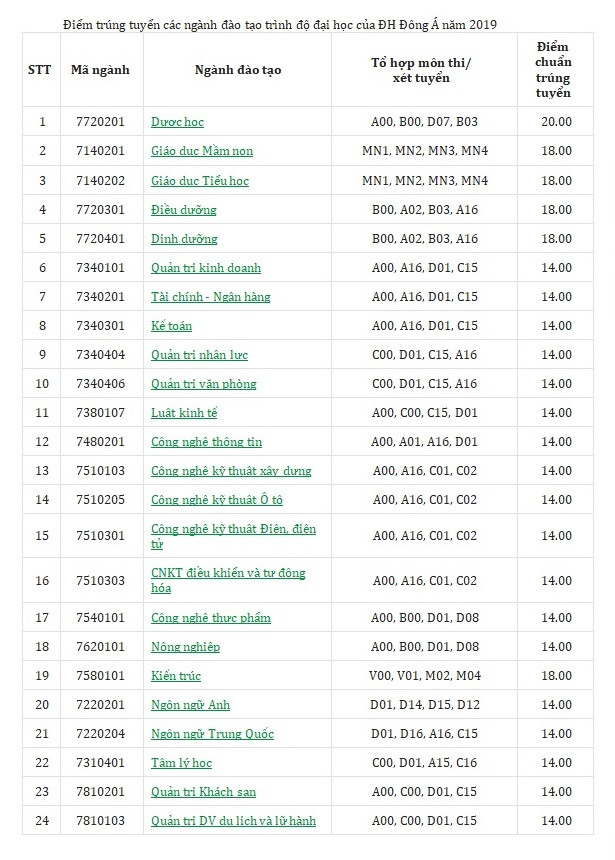Image resolution: width=615 pixels, height=860 pixels.
Task: Open the Dược học major link
Action: coord(177,122)
